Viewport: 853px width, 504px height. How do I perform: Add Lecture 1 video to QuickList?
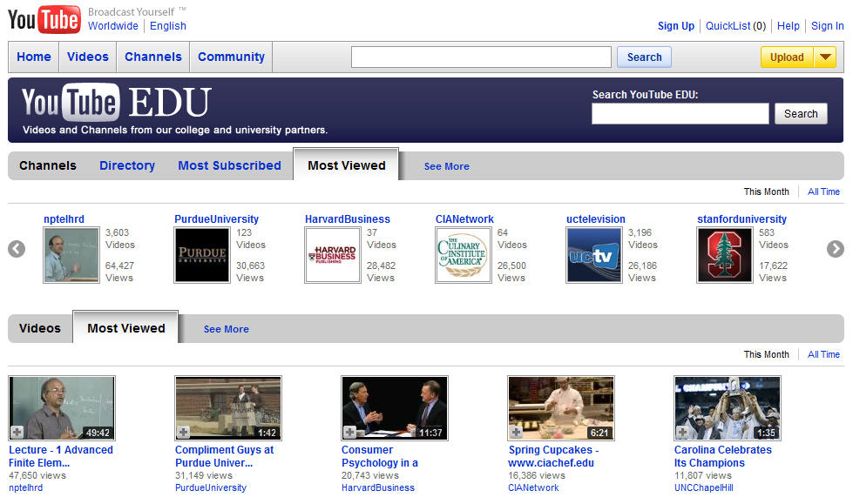point(17,432)
